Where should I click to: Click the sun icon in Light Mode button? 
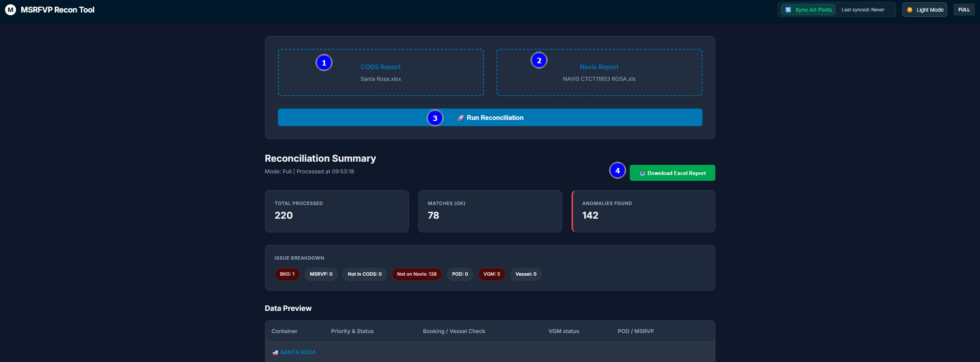pos(910,10)
